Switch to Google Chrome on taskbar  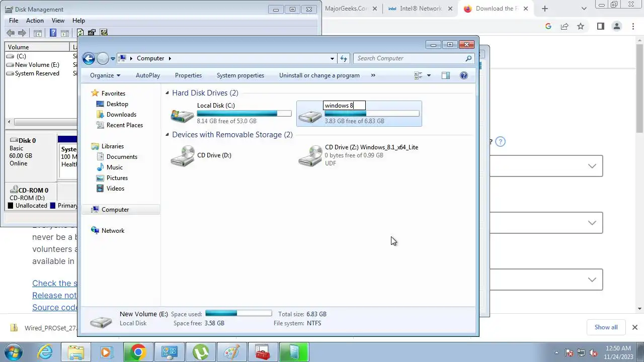(137, 352)
